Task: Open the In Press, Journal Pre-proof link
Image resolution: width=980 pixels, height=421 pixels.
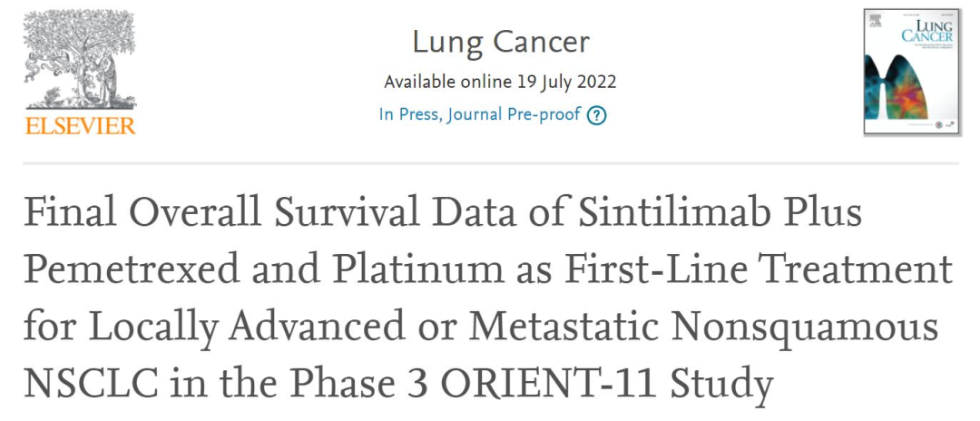Action: [x=480, y=115]
